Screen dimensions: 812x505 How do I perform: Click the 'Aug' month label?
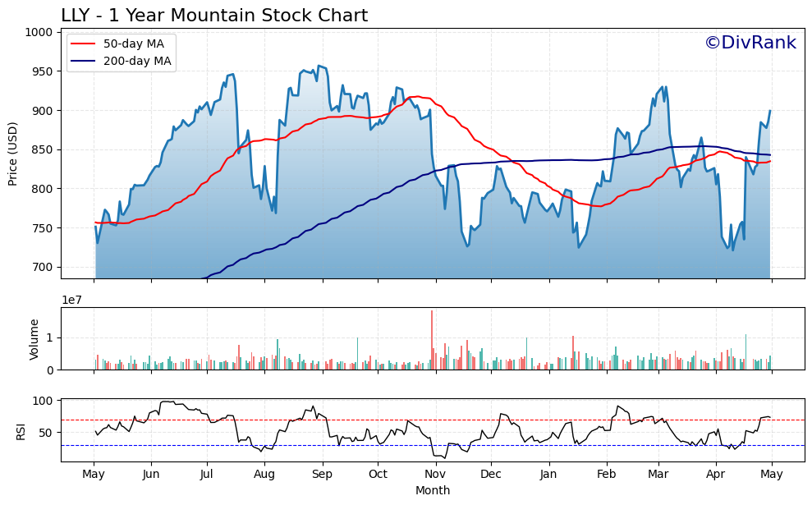(x=264, y=475)
